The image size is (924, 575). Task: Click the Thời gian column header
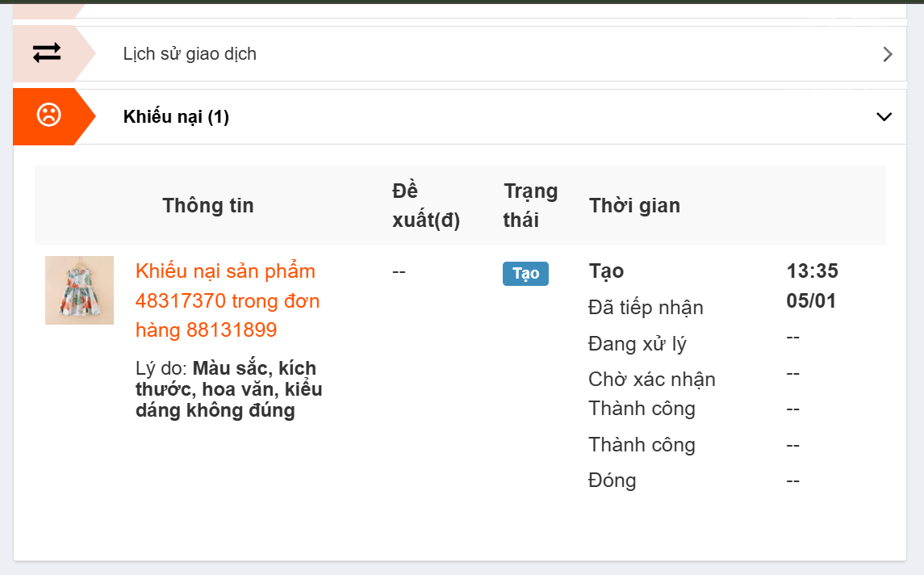[x=634, y=206]
